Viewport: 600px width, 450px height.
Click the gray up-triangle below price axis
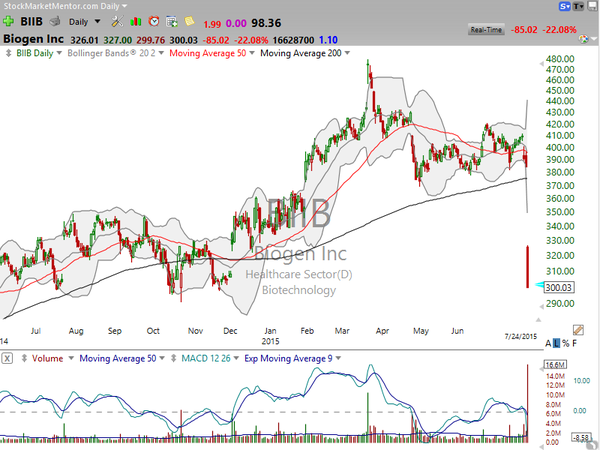pyautogui.click(x=538, y=319)
